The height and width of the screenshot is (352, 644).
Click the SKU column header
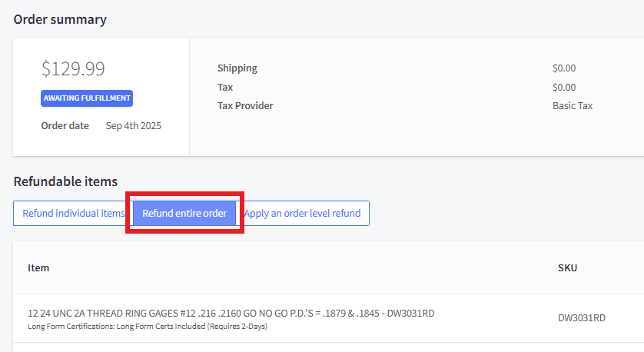coord(567,267)
